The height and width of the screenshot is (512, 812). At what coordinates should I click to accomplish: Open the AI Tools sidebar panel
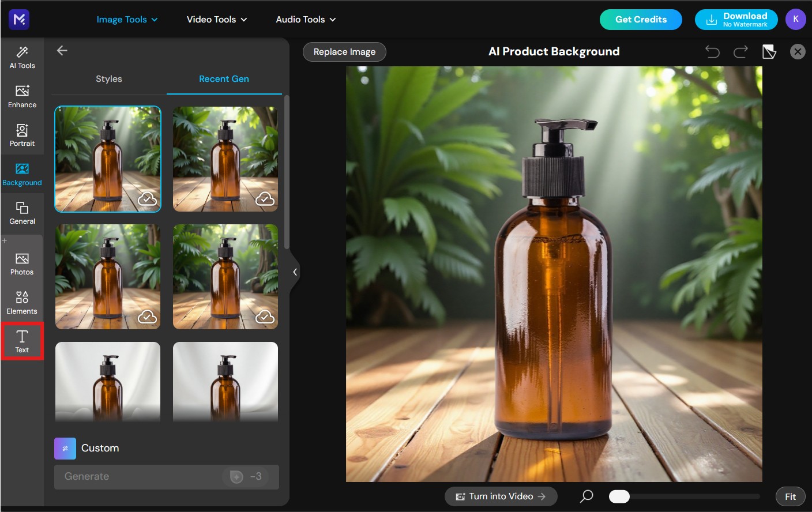[22, 58]
